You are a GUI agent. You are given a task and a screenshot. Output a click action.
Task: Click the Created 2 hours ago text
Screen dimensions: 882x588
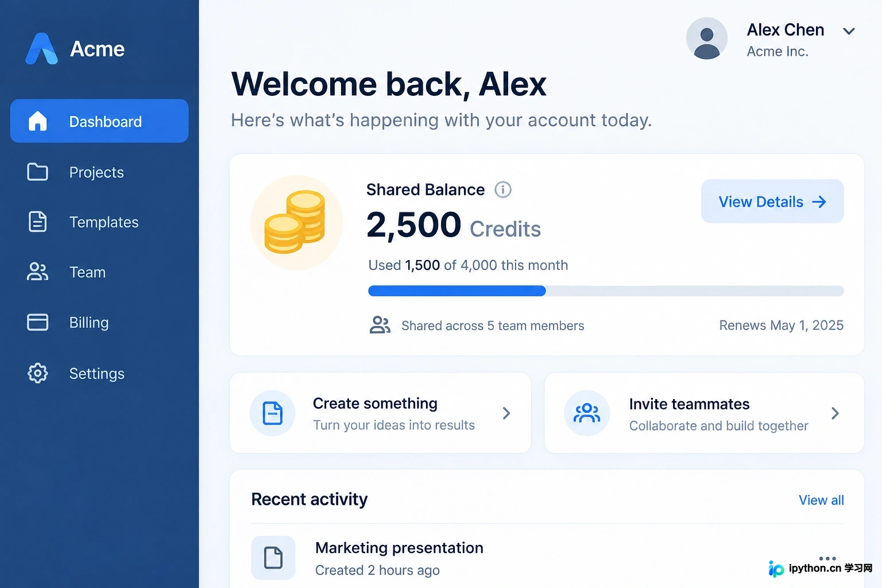377,570
